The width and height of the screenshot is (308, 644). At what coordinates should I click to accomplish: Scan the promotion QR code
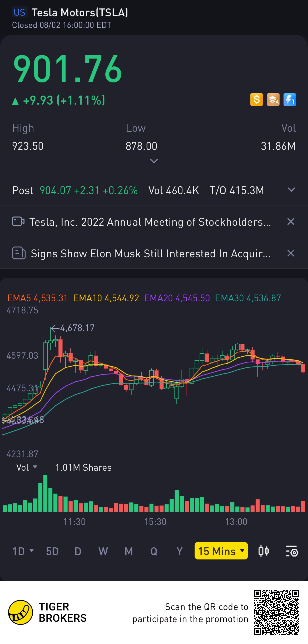tap(276, 612)
